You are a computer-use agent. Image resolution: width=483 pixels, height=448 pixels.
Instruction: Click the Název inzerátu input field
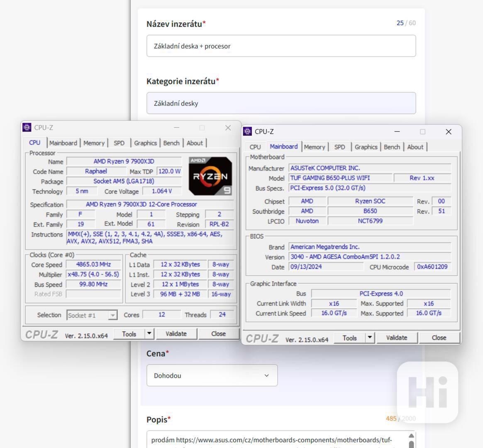coord(281,46)
